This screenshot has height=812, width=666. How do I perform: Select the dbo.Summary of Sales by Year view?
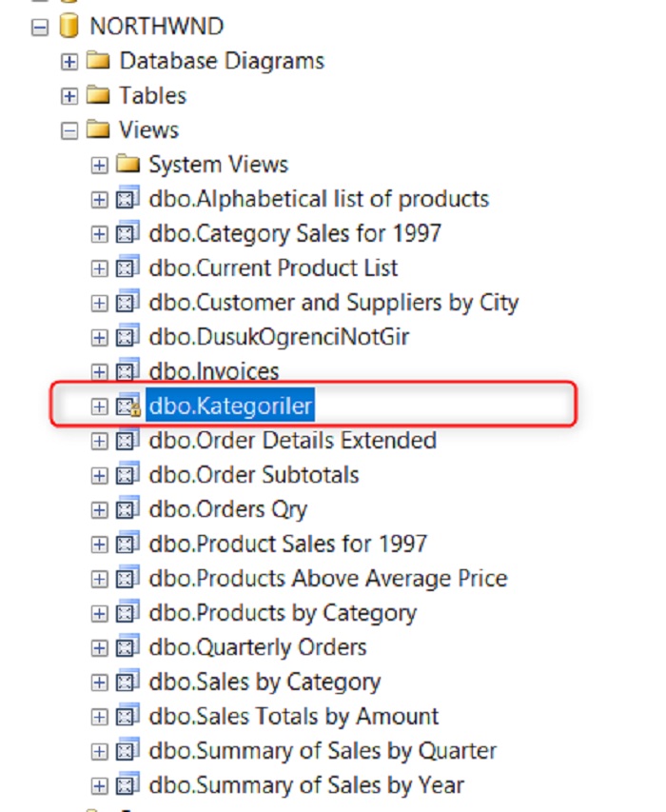[x=304, y=784]
